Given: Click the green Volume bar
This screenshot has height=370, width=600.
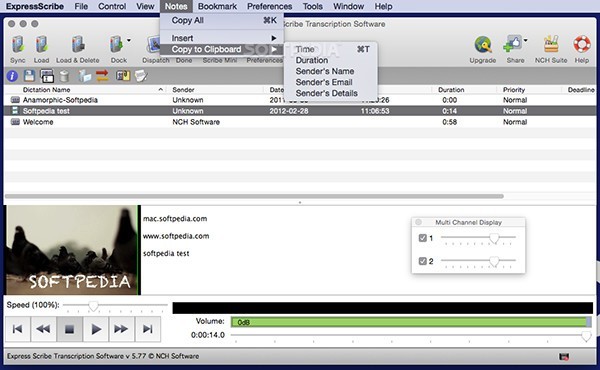Looking at the screenshot, I should [411, 322].
